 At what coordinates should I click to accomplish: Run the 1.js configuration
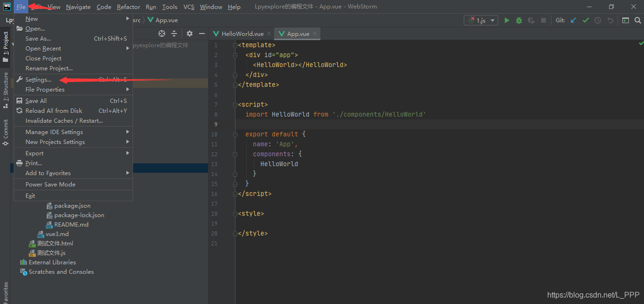point(507,20)
